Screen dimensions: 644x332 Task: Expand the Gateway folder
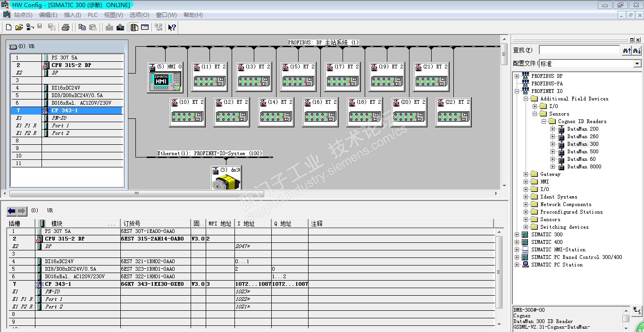point(526,174)
